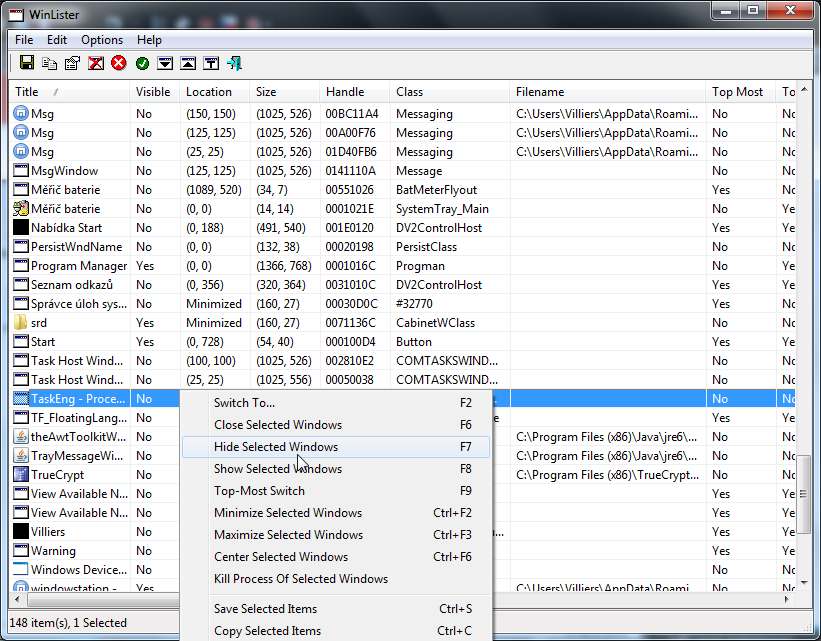This screenshot has width=821, height=641.
Task: Click handle 00551026 cell
Action: (x=350, y=190)
